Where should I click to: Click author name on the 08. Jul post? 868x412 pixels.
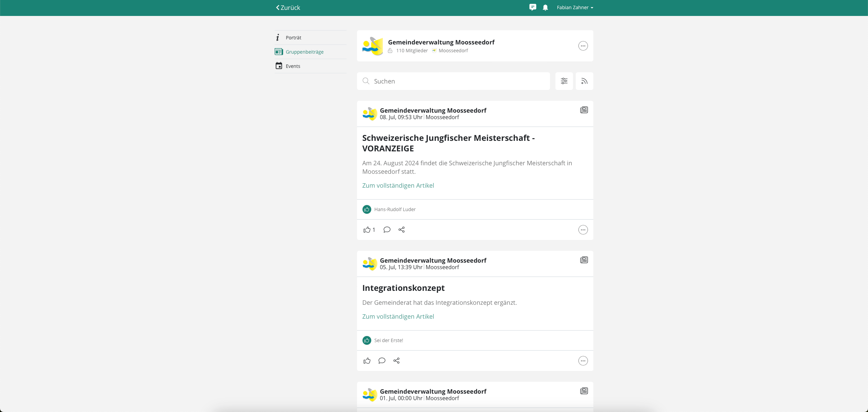pos(433,110)
